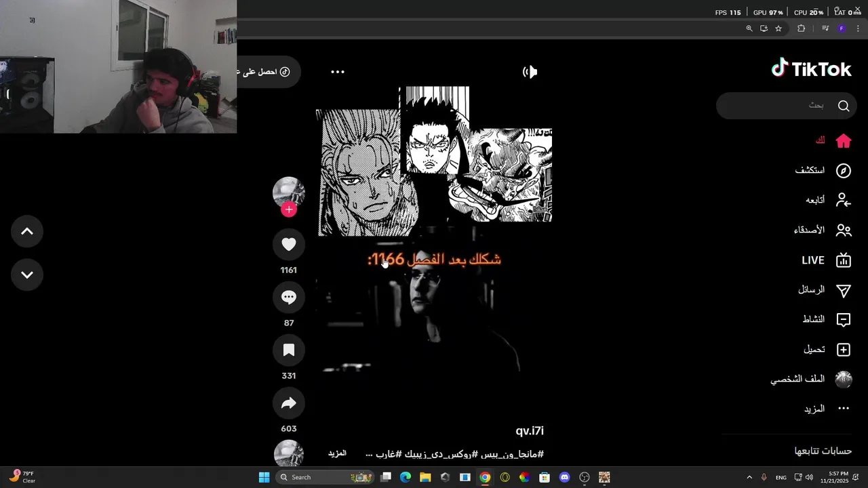
Task: Bookmark this page with the star icon
Action: tap(778, 28)
